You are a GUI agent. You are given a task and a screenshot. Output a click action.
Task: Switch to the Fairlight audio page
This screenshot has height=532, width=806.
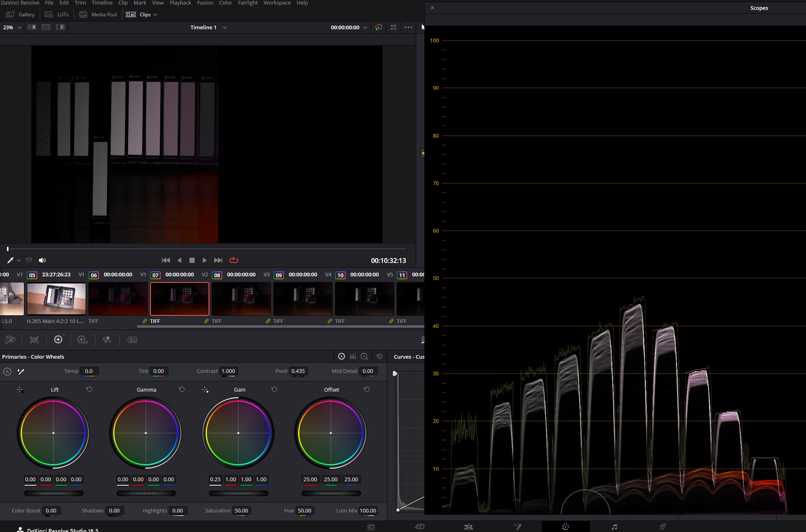click(614, 527)
